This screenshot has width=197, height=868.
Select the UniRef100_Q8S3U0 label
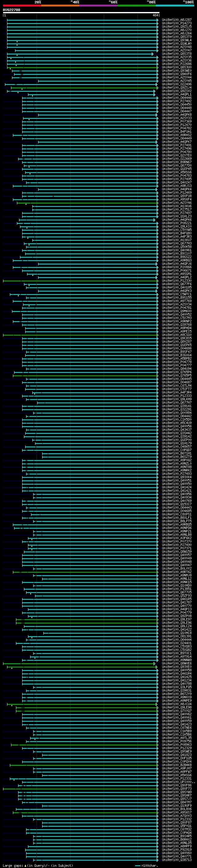[177, 67]
